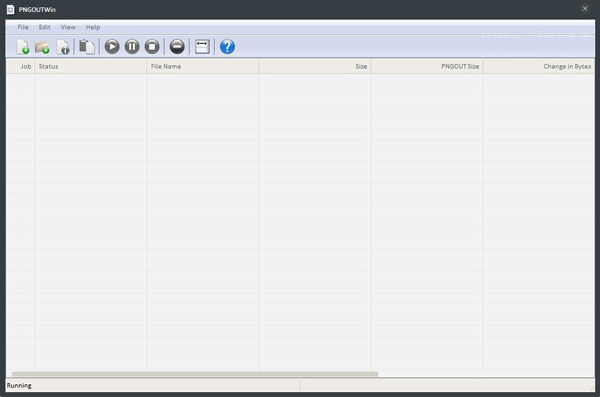Open the Edit menu
The height and width of the screenshot is (397, 600).
coord(44,27)
